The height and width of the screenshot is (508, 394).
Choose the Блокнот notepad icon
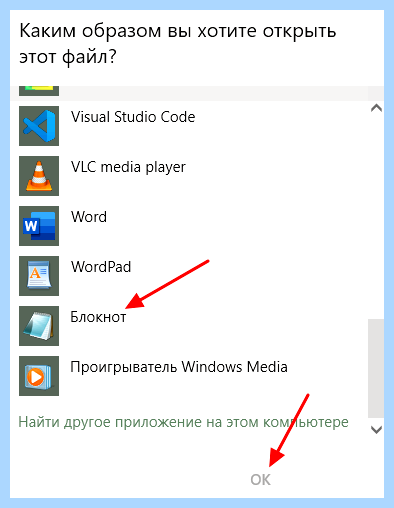tap(39, 326)
